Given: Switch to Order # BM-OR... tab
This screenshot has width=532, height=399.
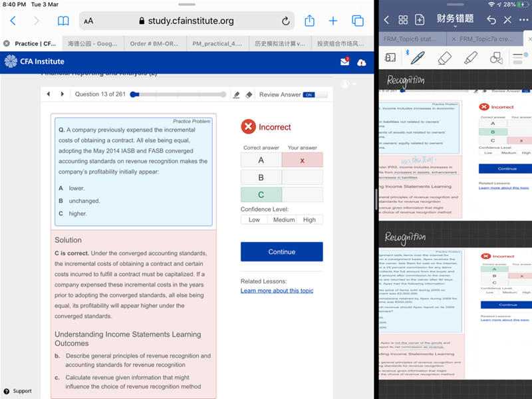Looking at the screenshot, I should point(154,43).
